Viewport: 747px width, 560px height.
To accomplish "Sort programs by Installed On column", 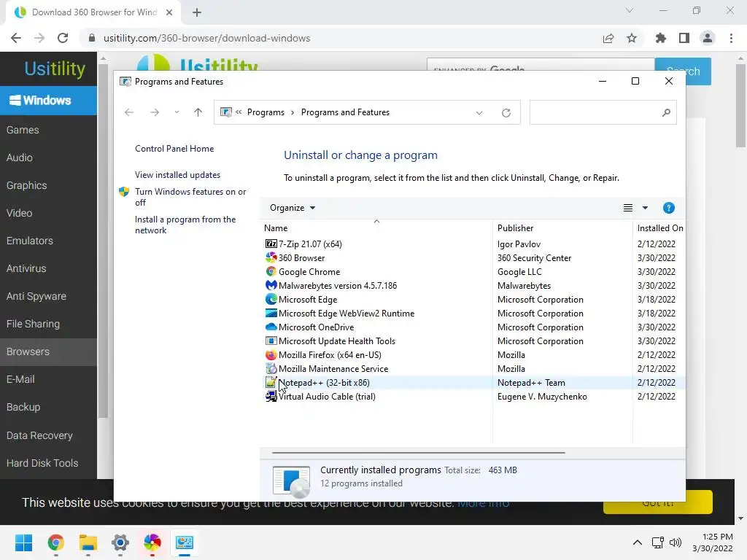I will [x=659, y=227].
